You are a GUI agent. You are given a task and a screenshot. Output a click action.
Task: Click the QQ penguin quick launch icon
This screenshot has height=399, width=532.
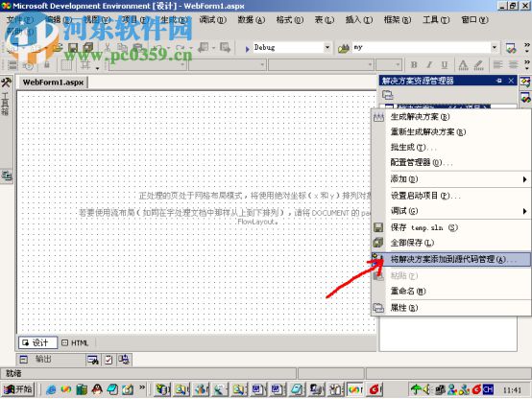tap(97, 389)
